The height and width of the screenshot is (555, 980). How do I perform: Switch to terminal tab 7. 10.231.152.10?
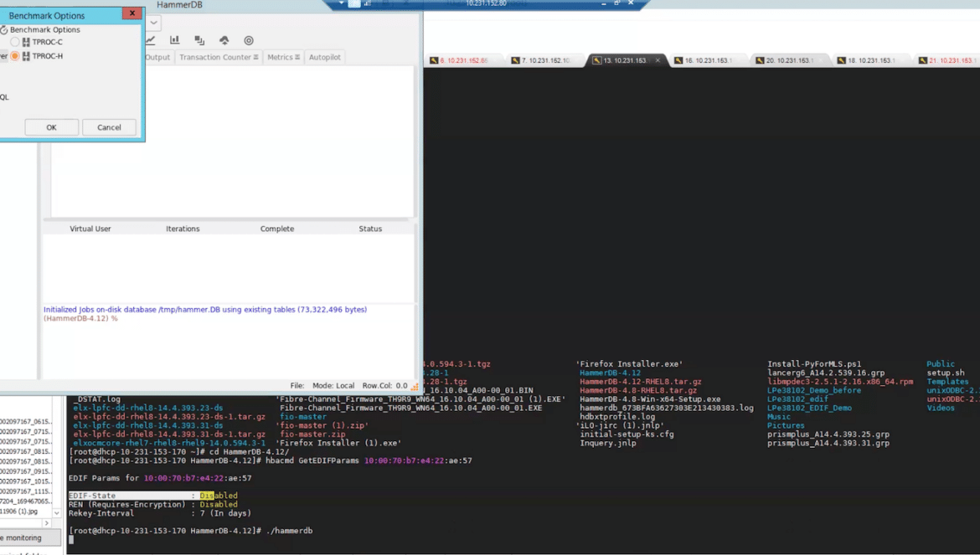(545, 60)
